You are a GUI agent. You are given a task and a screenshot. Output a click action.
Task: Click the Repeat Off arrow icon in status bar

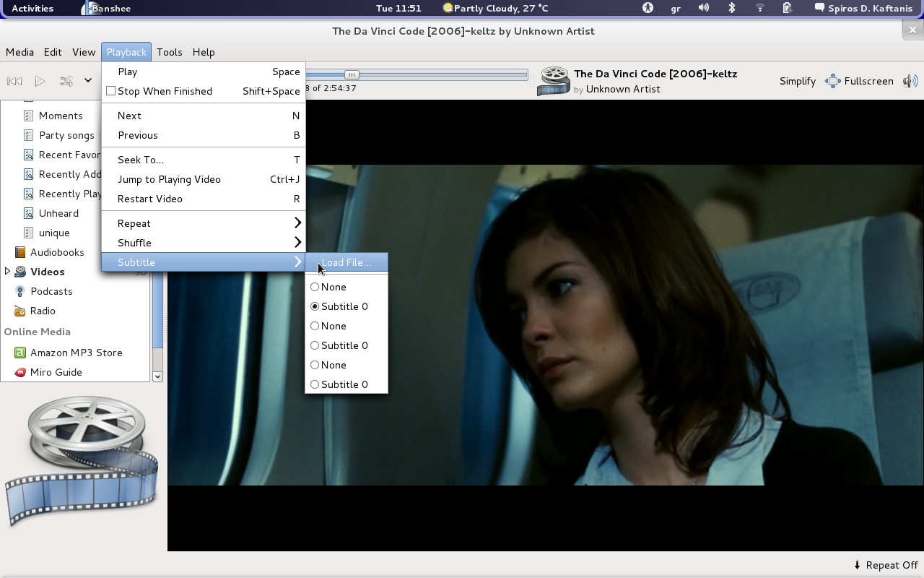pos(857,565)
